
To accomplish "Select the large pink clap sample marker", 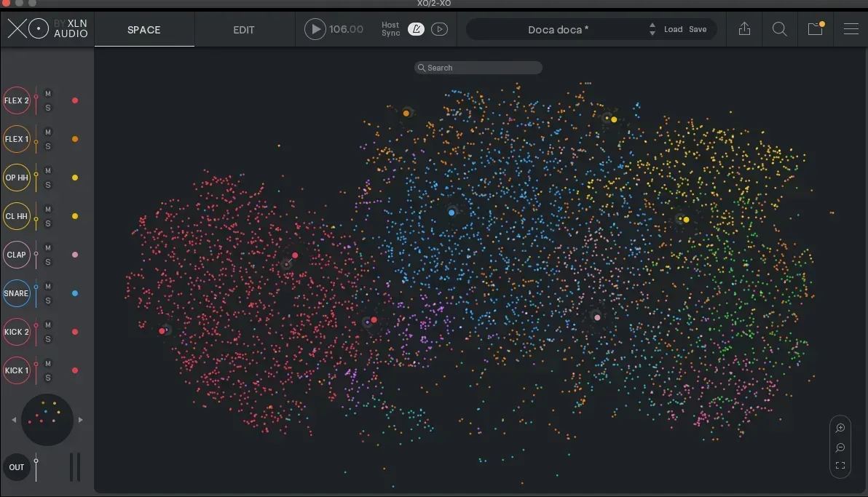I will (x=597, y=317).
